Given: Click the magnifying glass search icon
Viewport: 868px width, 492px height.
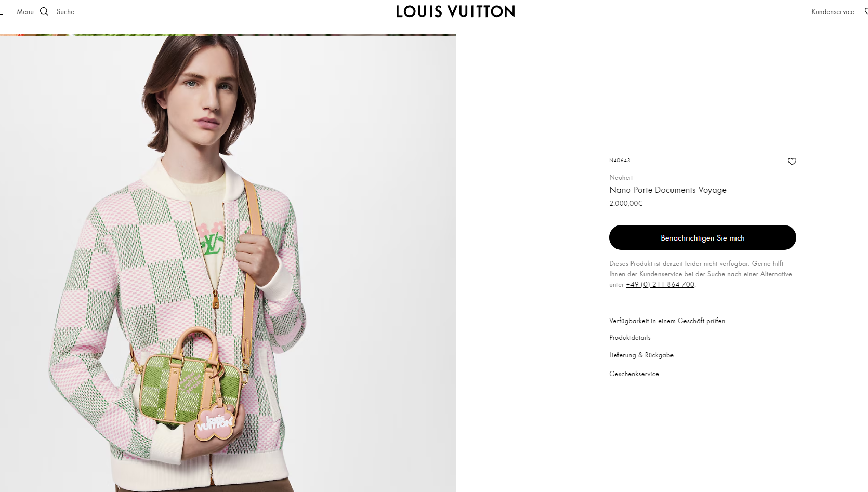Looking at the screenshot, I should (44, 11).
